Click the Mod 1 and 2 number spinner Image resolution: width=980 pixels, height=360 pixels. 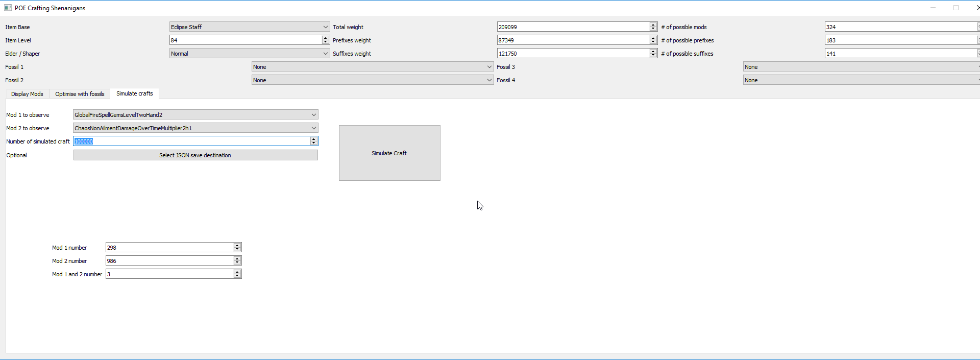pos(237,274)
